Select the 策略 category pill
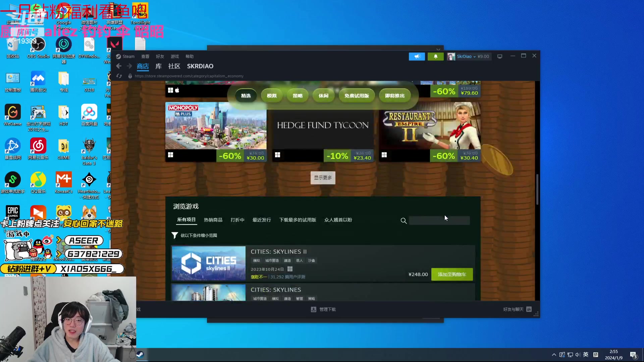The image size is (644, 362). click(x=298, y=96)
